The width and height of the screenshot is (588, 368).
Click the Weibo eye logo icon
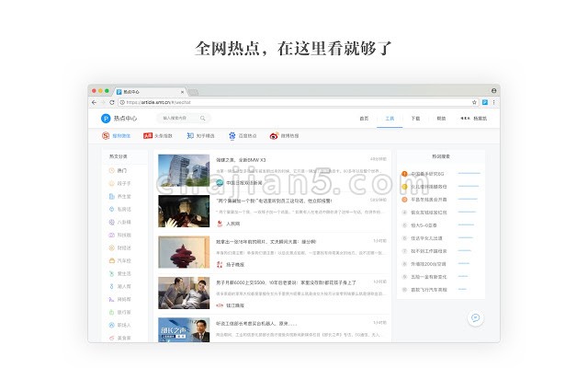click(x=274, y=136)
